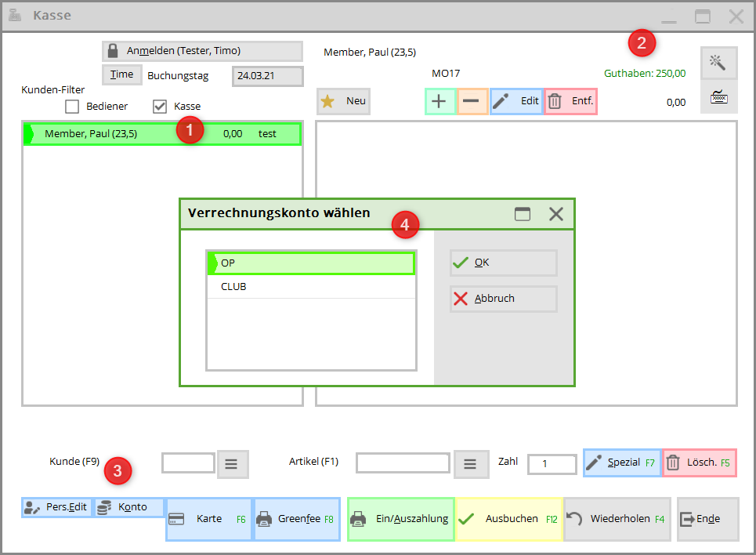Click the MO17 label
Screen dimensions: 756x555
tap(446, 74)
